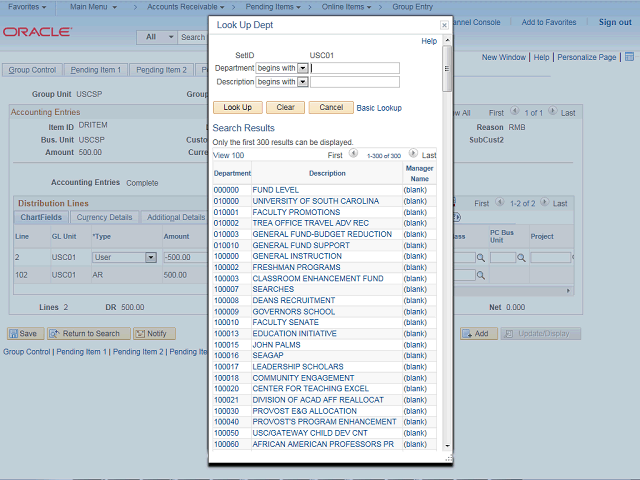Click the Description search input field
The image size is (640, 480).
click(x=355, y=82)
